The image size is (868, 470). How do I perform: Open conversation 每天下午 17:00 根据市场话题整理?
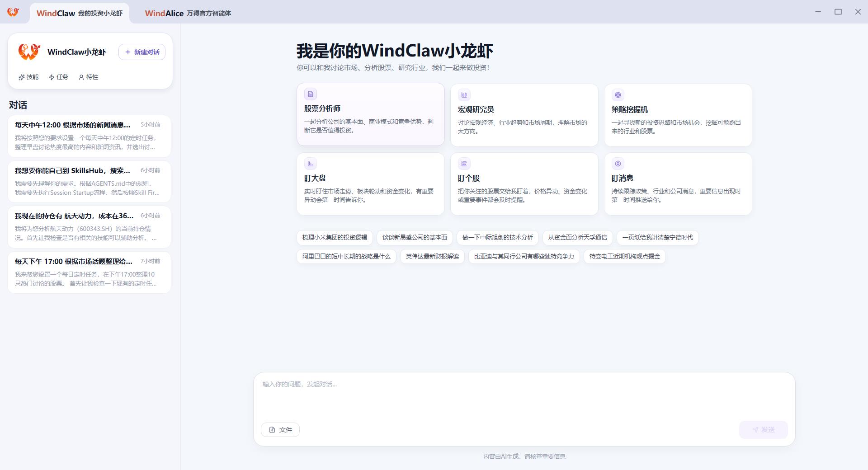click(x=89, y=273)
